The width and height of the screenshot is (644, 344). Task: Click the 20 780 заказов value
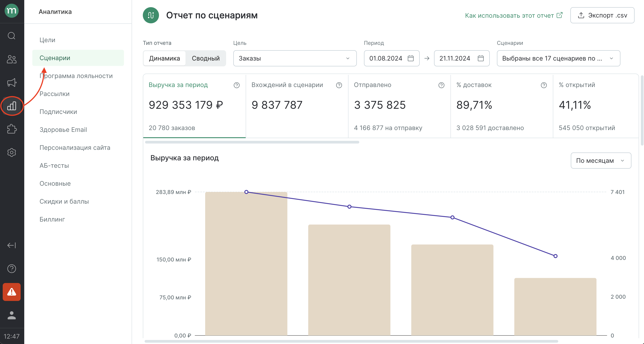point(172,128)
